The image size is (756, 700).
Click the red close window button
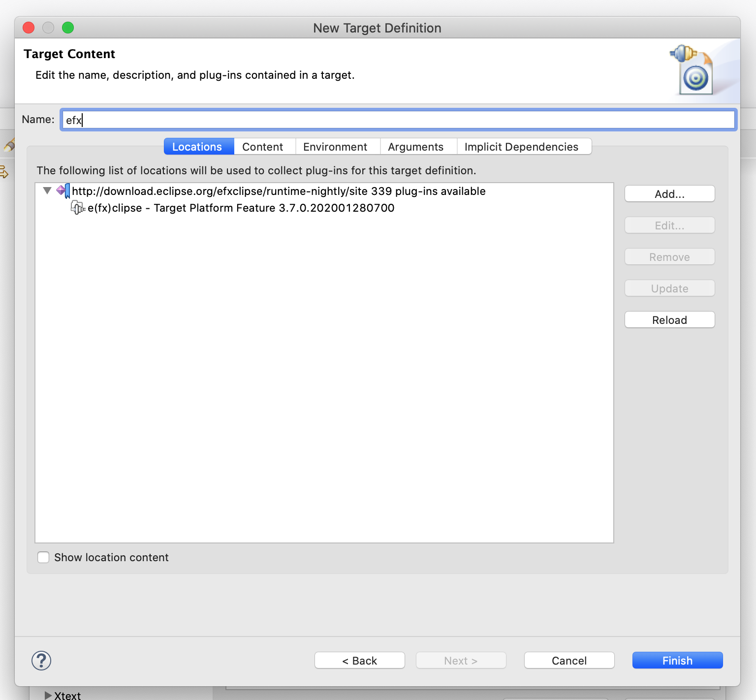click(29, 28)
